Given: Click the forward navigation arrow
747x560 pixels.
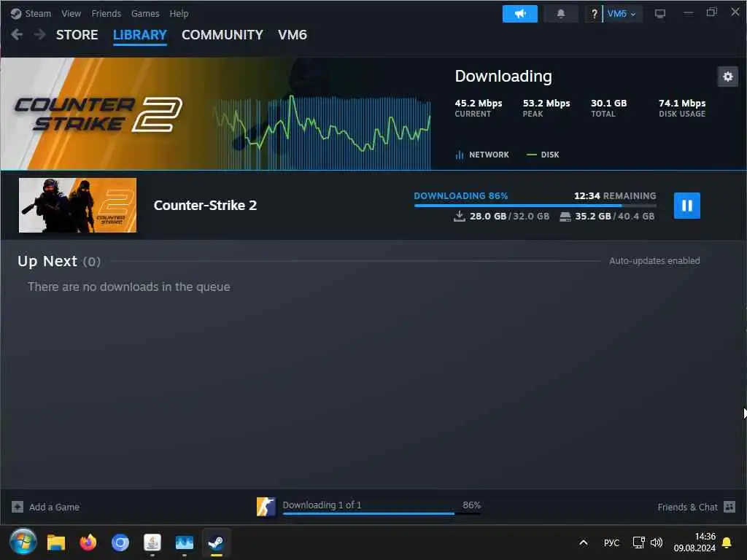Looking at the screenshot, I should (39, 34).
